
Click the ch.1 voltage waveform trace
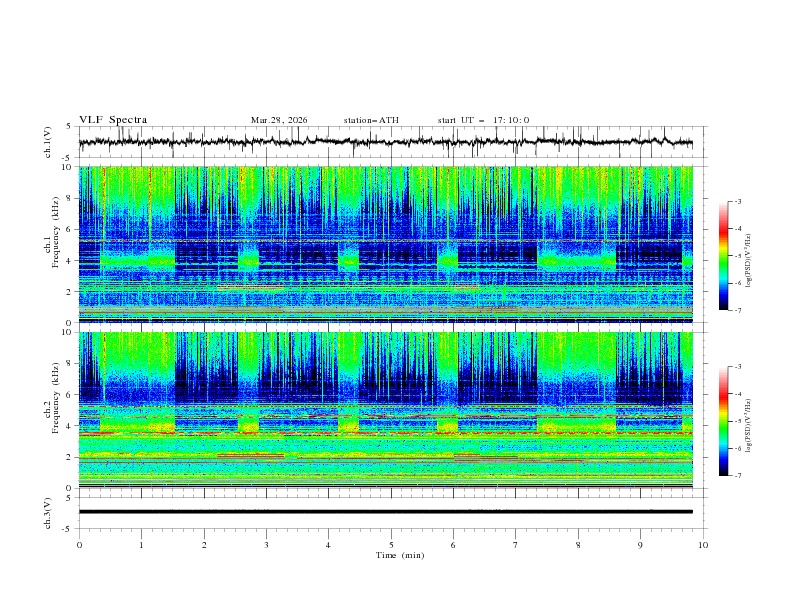coord(385,142)
